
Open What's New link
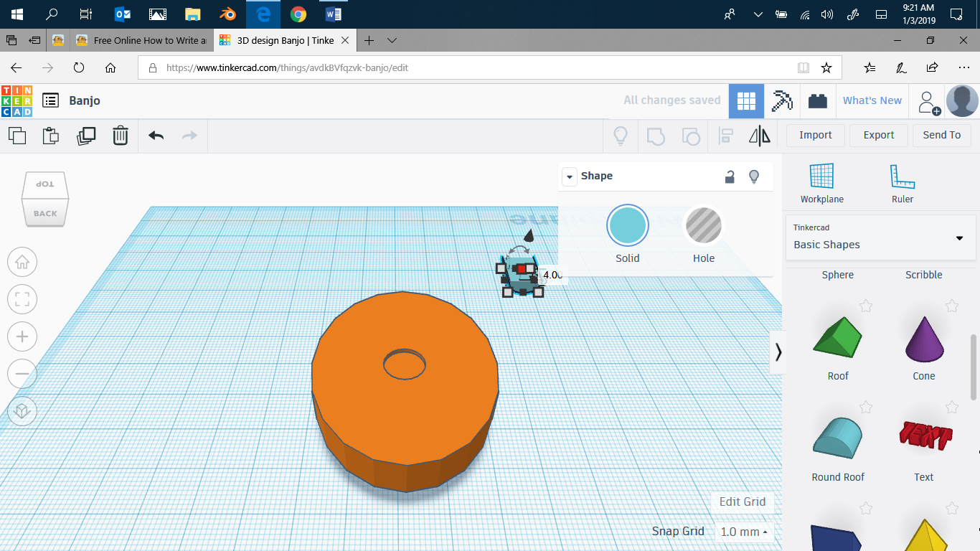(x=872, y=100)
